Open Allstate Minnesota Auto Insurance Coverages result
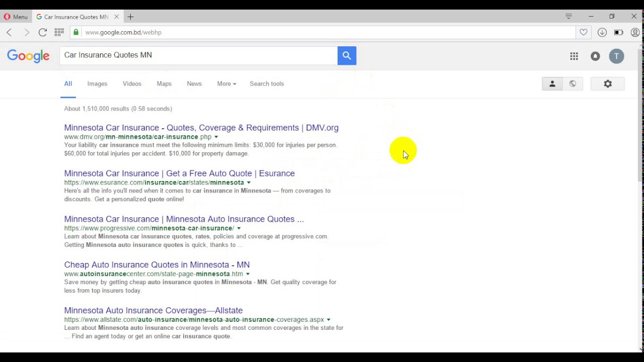 point(153,311)
